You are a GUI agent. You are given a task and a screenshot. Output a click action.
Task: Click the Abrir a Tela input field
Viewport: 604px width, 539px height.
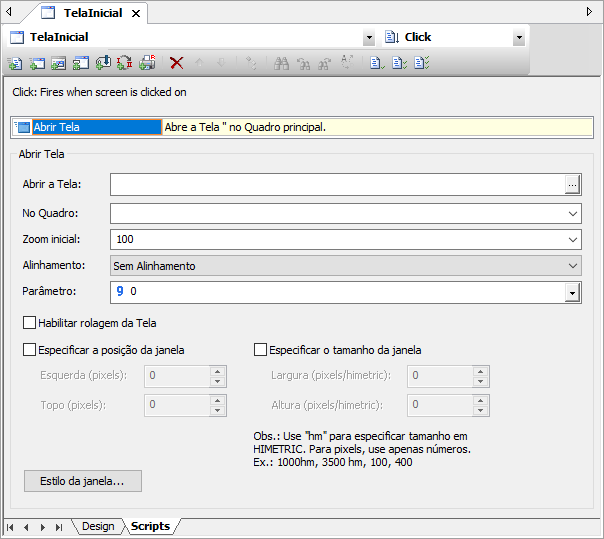tap(337, 184)
